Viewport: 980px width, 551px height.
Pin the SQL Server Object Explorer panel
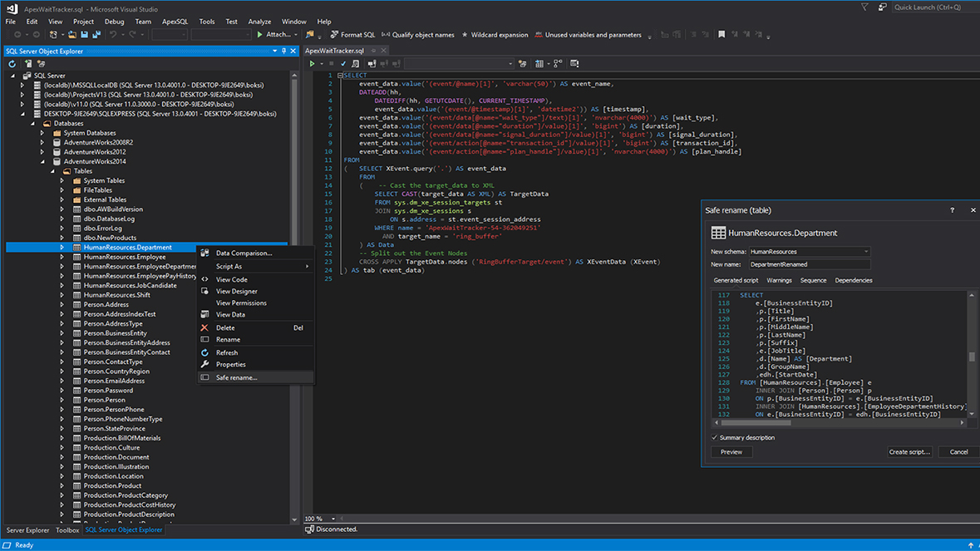[x=283, y=51]
